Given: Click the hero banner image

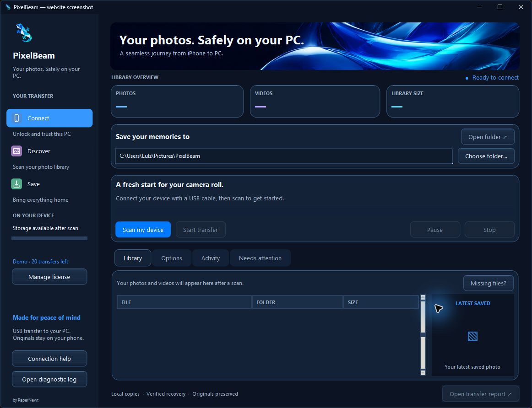Looking at the screenshot, I should [x=315, y=46].
